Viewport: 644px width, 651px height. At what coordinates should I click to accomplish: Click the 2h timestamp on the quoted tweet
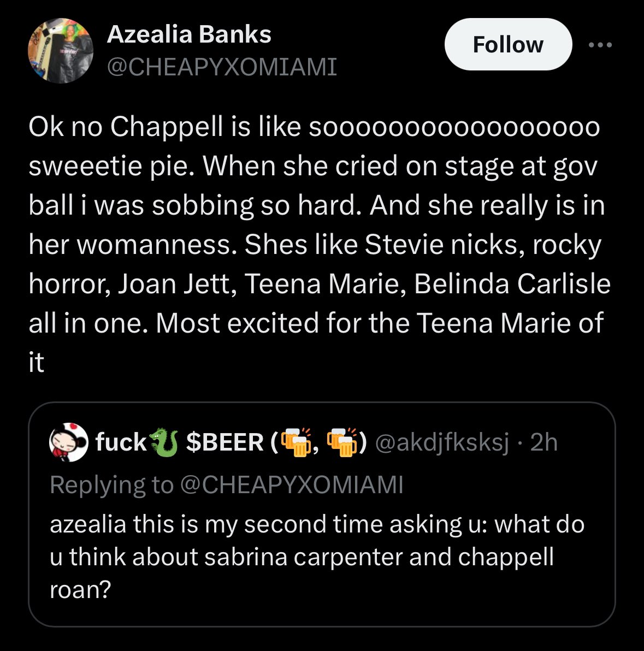pos(543,442)
